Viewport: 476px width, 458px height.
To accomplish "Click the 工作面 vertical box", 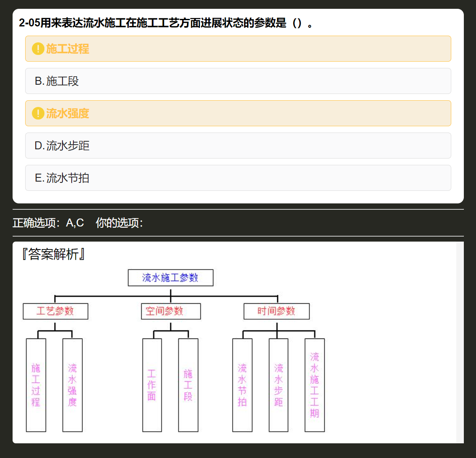I will click(152, 385).
